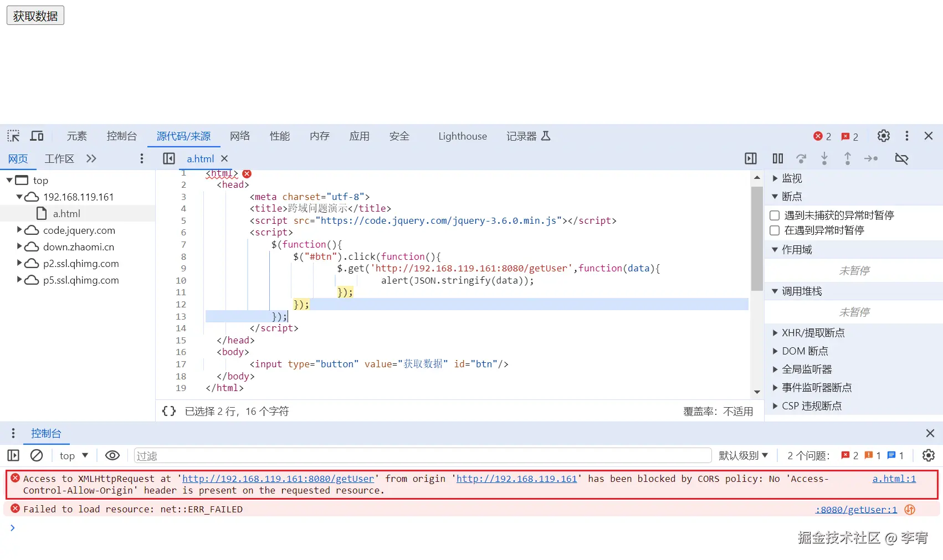Open the DevTools three-dot customize menu
This screenshot has height=560, width=943.
[x=906, y=136]
